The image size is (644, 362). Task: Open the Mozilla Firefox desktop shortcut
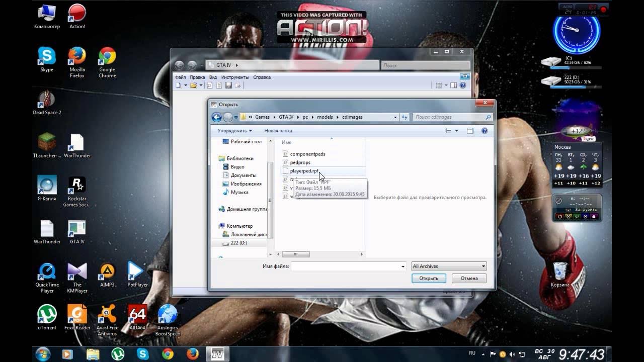pyautogui.click(x=77, y=62)
